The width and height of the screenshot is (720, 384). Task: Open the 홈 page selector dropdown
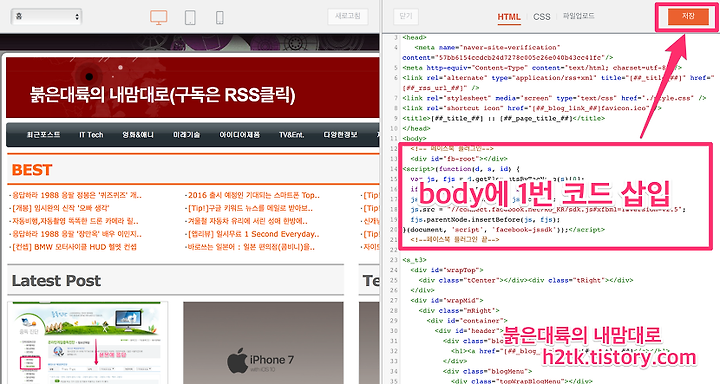click(46, 17)
